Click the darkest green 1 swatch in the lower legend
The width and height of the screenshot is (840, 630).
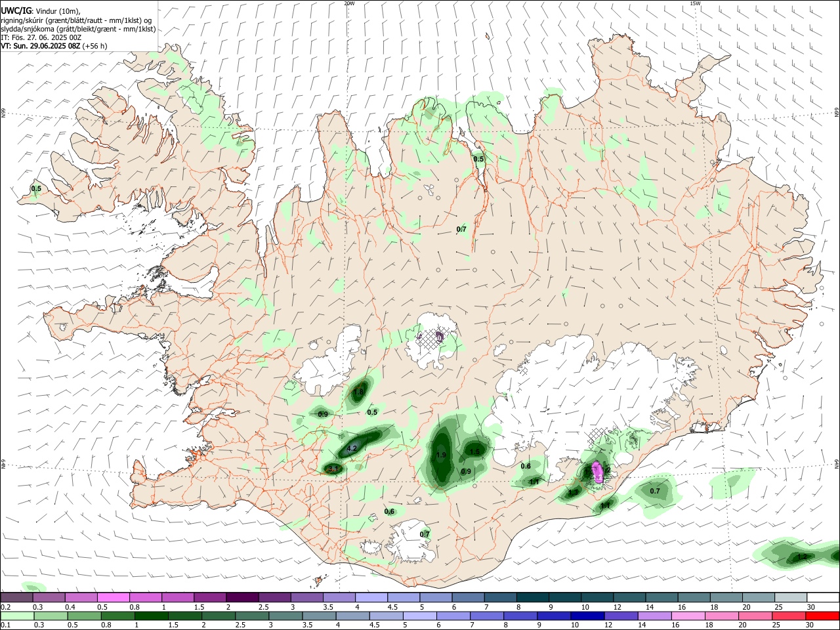151,616
